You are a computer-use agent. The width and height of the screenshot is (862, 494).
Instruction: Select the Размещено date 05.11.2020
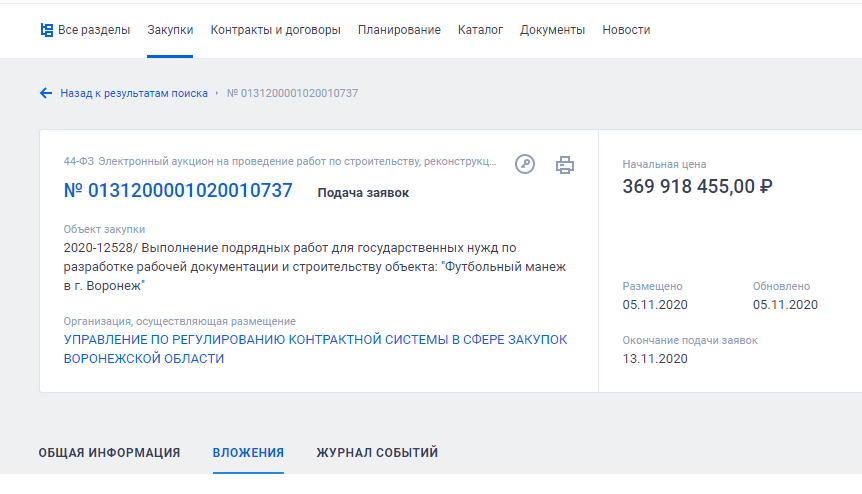655,305
